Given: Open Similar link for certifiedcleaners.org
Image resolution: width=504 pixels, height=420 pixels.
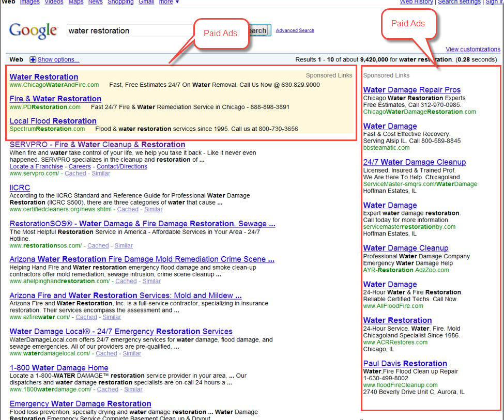Looking at the screenshot, I should tap(154, 210).
